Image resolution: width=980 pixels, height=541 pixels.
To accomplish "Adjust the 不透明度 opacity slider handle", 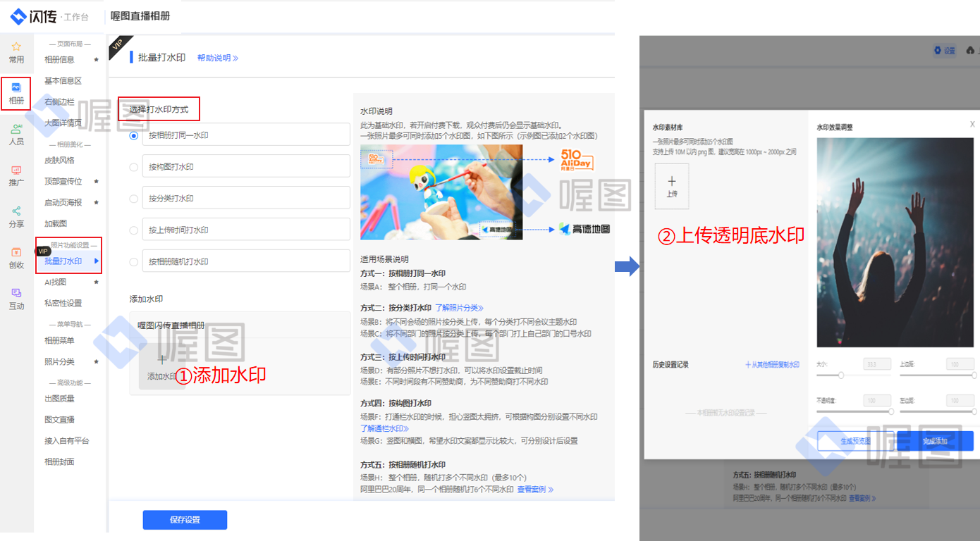I will (x=891, y=411).
